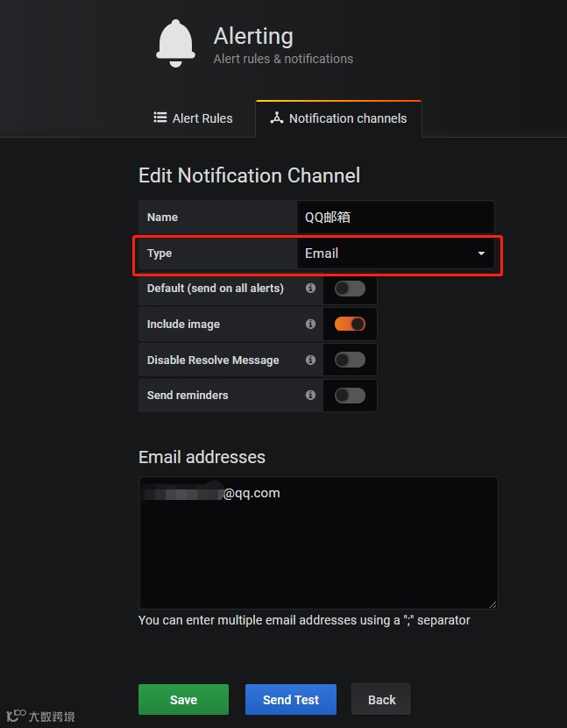Click the Alerting bell icon
Viewport: 567px width, 728px height.
click(x=175, y=43)
